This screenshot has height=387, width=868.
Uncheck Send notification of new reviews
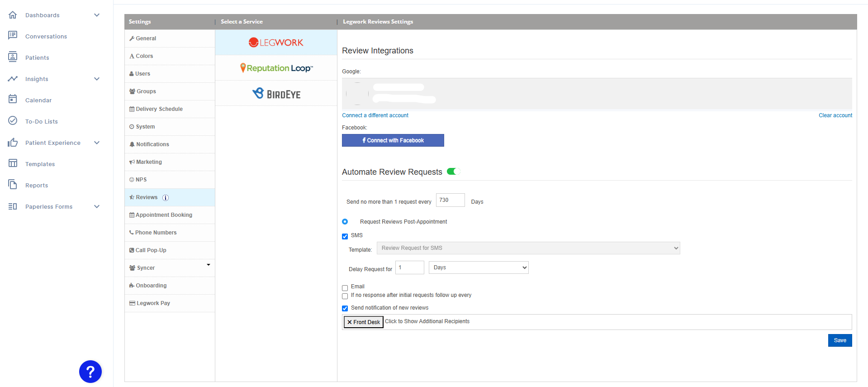(x=345, y=308)
